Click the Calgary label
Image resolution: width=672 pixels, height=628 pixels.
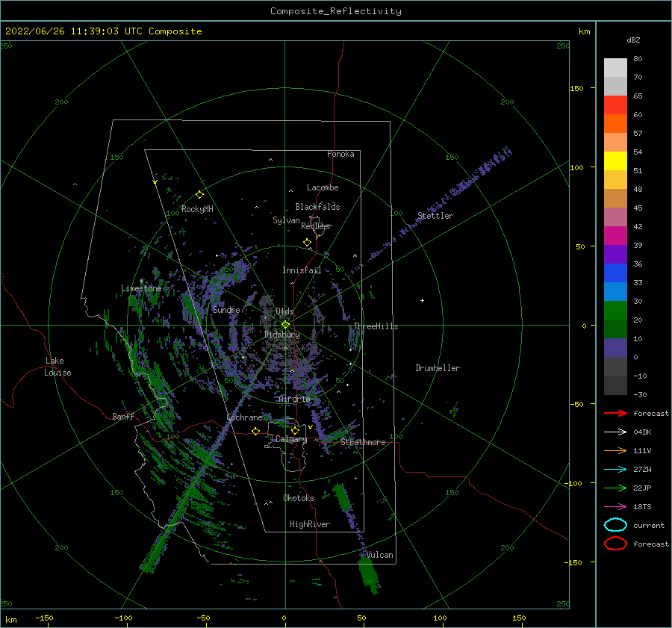(x=291, y=439)
